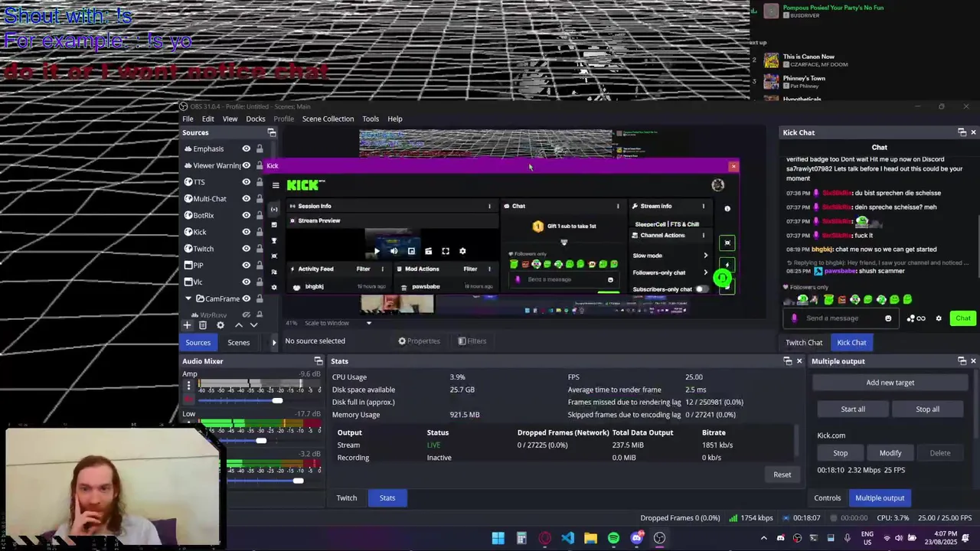Viewport: 980px width, 551px height.
Task: Add a new source with the plus icon
Action: click(187, 325)
